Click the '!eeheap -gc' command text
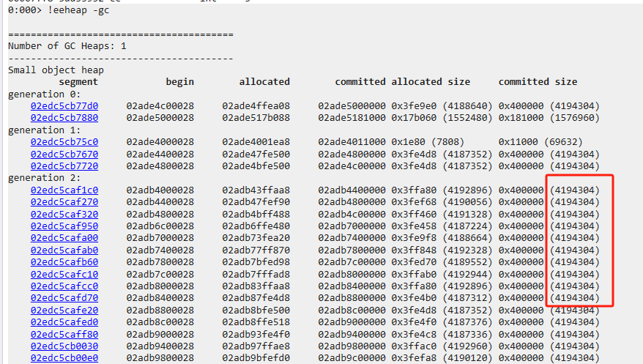This screenshot has height=364, width=643. [79, 10]
